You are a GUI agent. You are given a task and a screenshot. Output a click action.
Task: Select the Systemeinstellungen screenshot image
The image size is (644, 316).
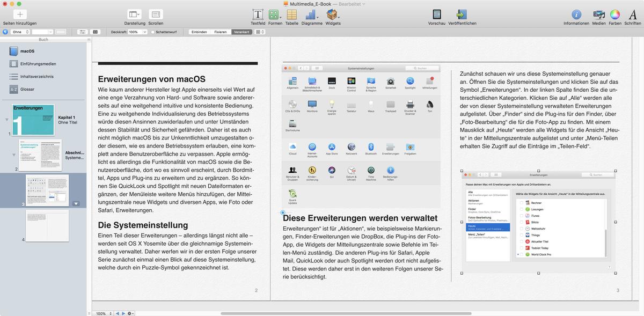[361, 136]
